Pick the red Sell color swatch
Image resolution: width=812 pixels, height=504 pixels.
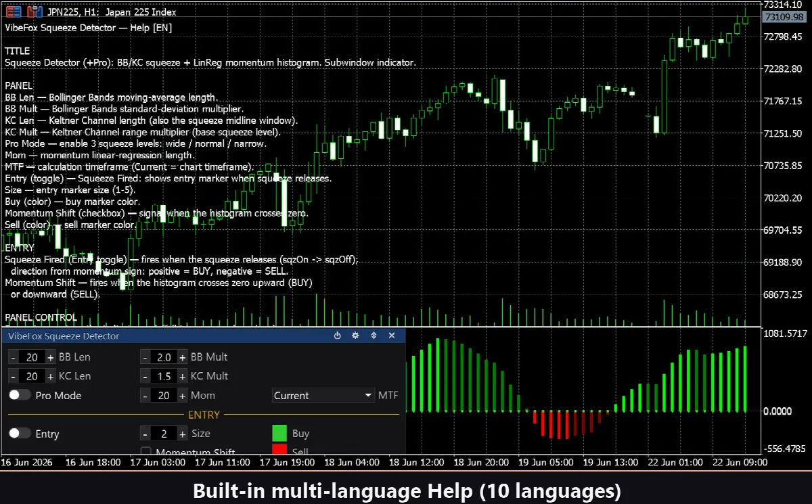pos(279,449)
